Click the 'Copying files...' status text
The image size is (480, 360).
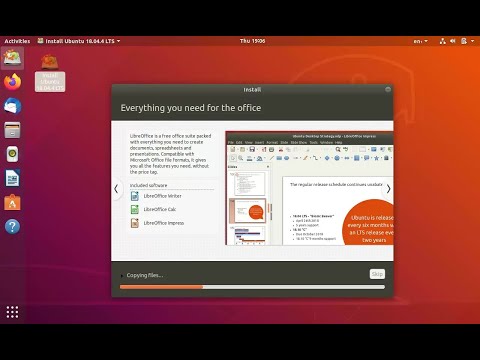point(145,275)
